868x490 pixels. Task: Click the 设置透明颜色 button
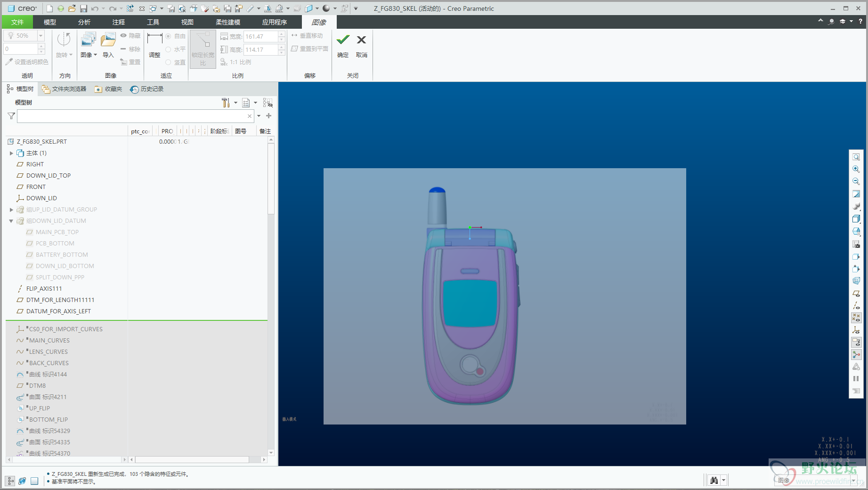(x=27, y=62)
